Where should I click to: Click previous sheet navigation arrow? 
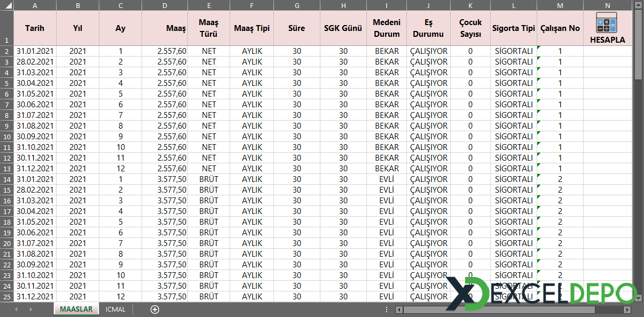[x=16, y=310]
